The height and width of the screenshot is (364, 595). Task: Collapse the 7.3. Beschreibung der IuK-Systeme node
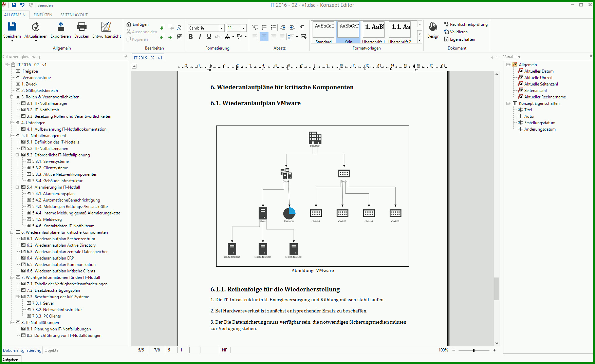coord(17,297)
